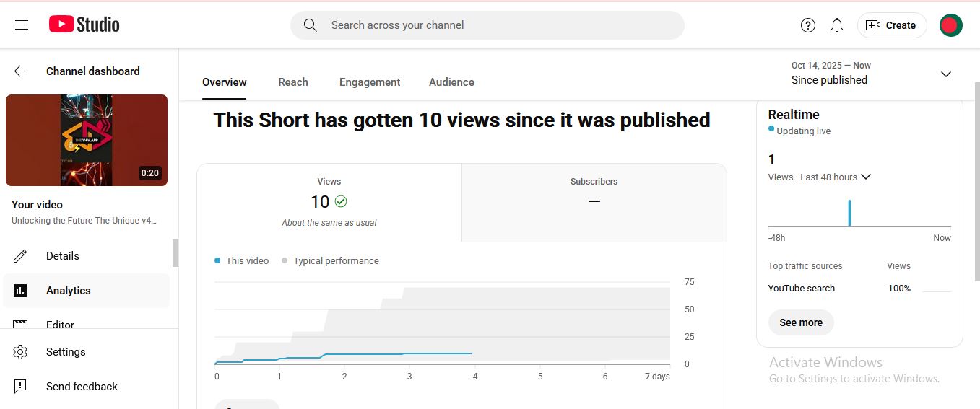Click the Send feedback icon
Image resolution: width=980 pixels, height=409 pixels.
(x=20, y=387)
